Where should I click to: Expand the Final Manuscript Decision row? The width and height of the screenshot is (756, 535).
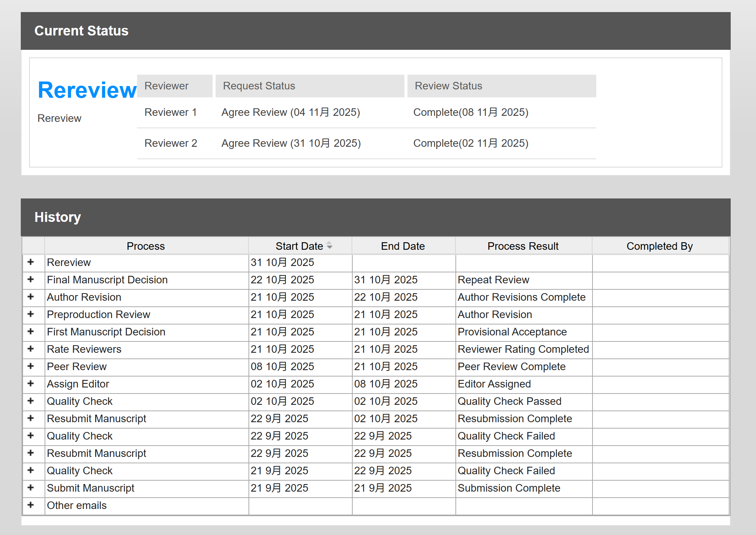(x=31, y=280)
